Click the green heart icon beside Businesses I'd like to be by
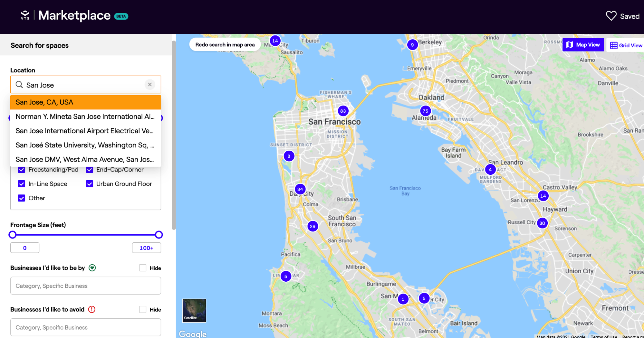 pos(92,268)
